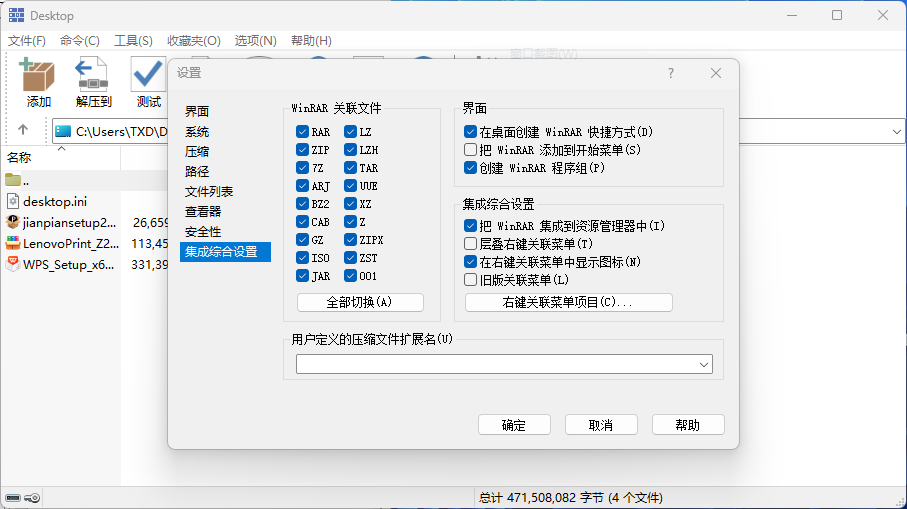
Task: Switch to the 压缩 settings tab
Action: [197, 151]
